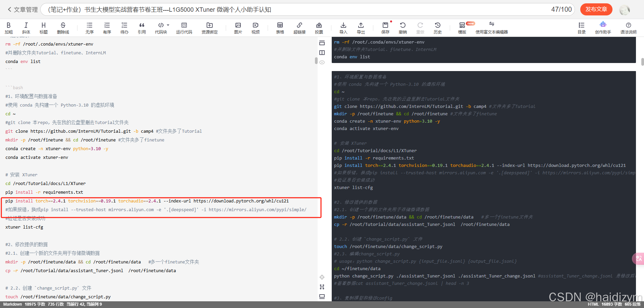Add a poll with 投票
The width and height of the screenshot is (644, 308).
click(319, 28)
